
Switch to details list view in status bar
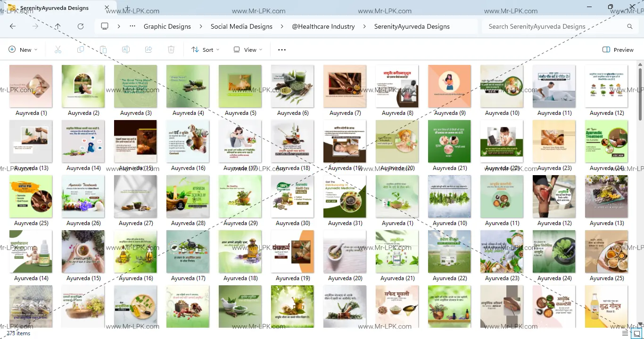pyautogui.click(x=625, y=333)
